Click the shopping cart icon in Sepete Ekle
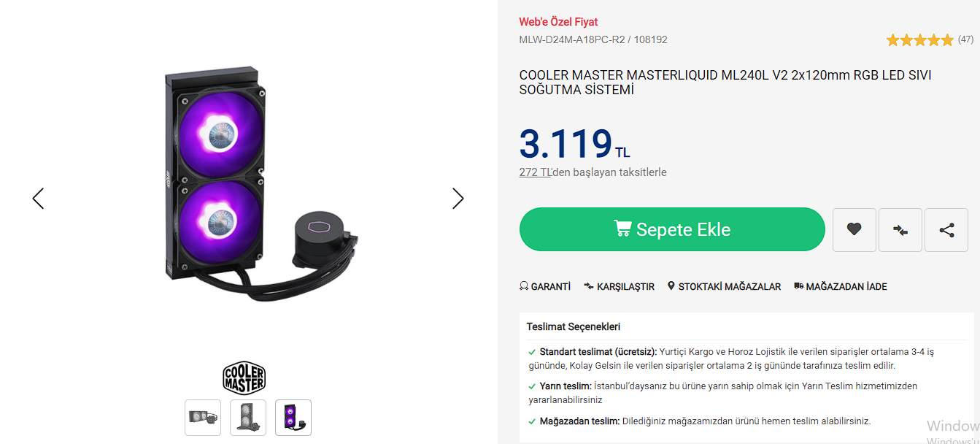The image size is (980, 444). click(x=622, y=229)
